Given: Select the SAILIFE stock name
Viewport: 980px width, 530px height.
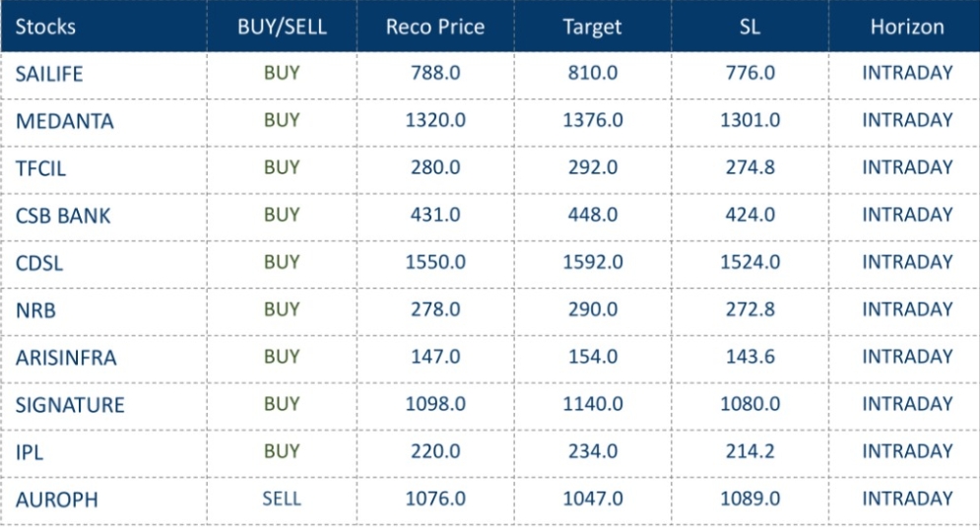Looking at the screenshot, I should point(51,74).
